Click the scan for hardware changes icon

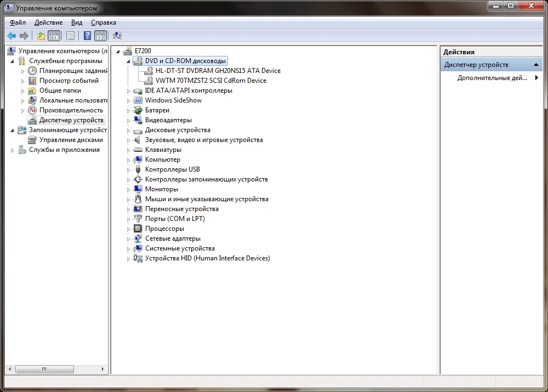point(117,36)
